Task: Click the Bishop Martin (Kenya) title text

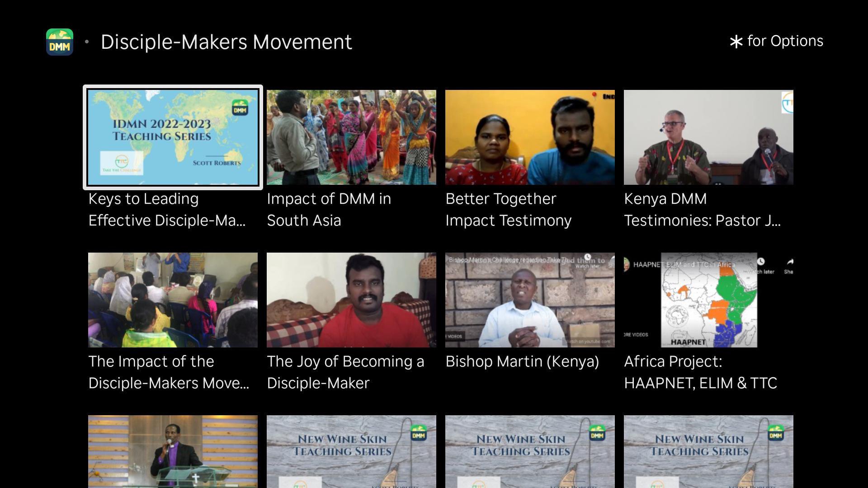Action: pos(522,361)
